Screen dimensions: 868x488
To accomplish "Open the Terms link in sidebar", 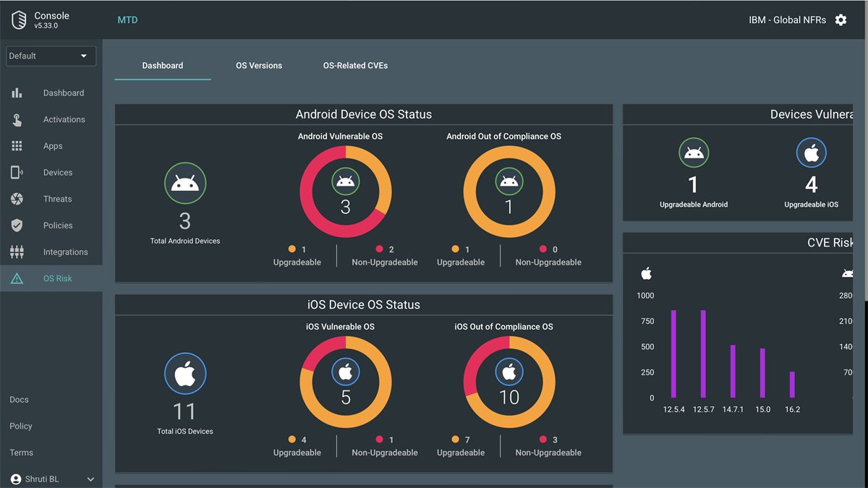I will [22, 453].
